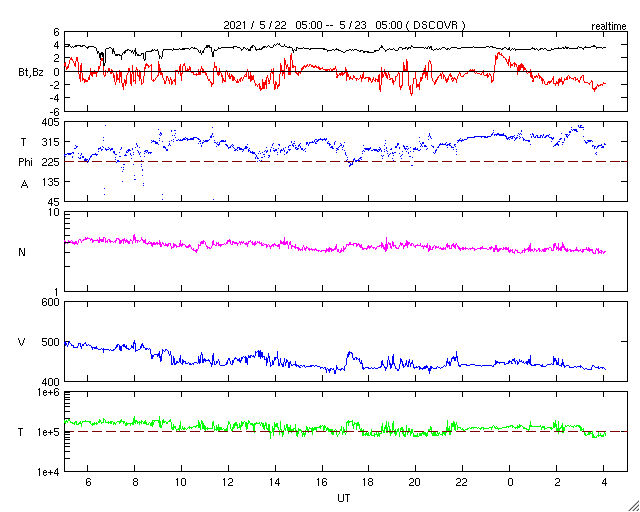Click the '14' hour label on x-axis
The height and width of the screenshot is (512, 640).
(275, 482)
